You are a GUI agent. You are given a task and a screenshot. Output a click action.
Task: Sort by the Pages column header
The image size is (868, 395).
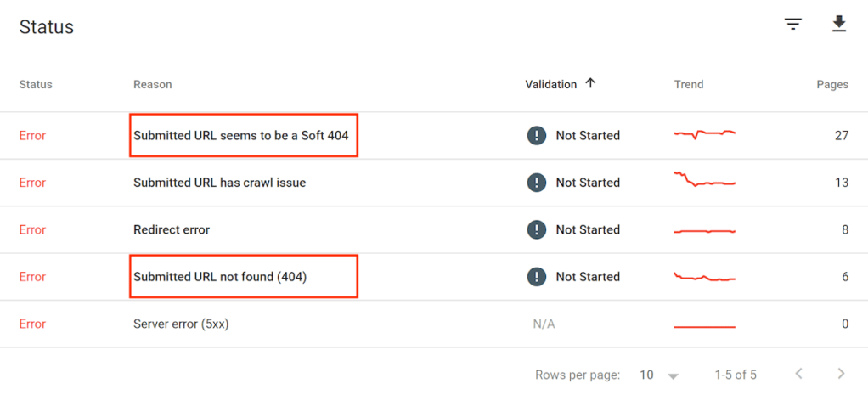tap(832, 84)
